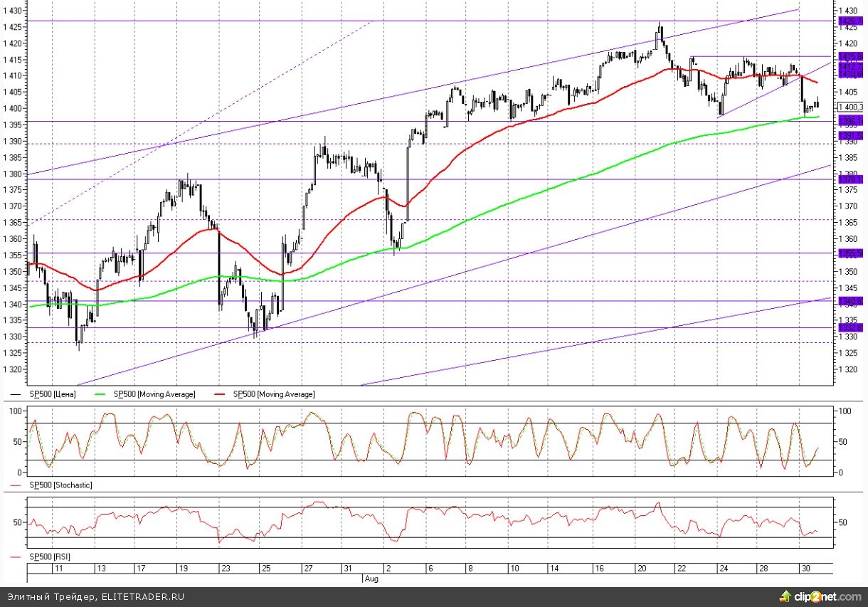Click the current price label 1 400,3
Image resolution: width=868 pixels, height=607 pixels.
851,107
